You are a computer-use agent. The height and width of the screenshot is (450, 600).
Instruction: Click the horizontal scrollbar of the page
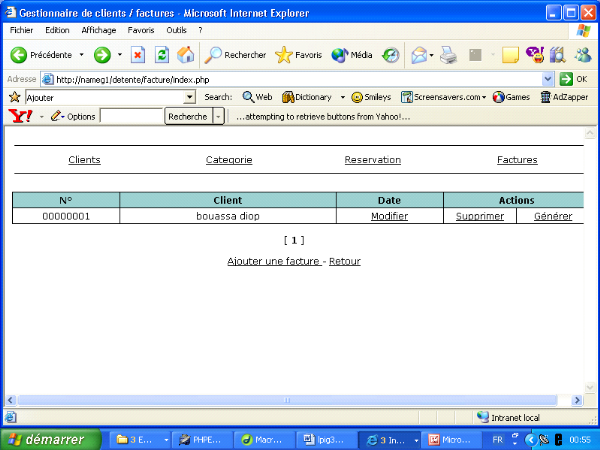pyautogui.click(x=290, y=400)
